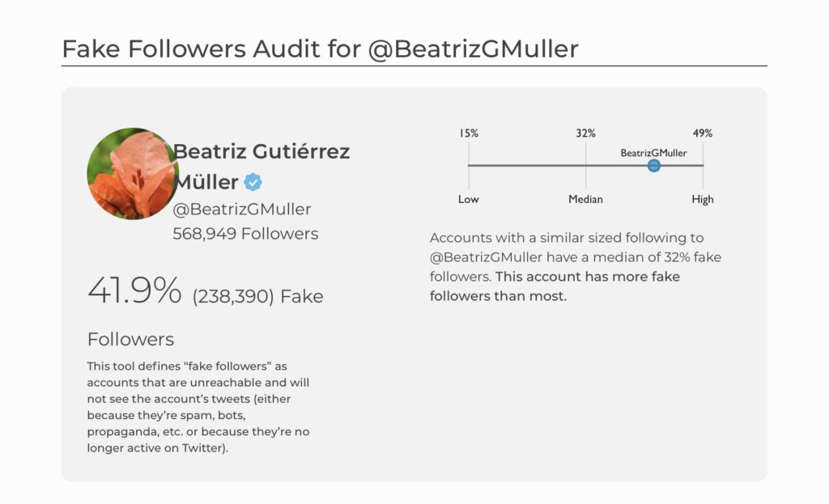The image size is (829, 504).
Task: Click the blue BeatrizGMuller marker on scale
Action: pyautogui.click(x=654, y=165)
